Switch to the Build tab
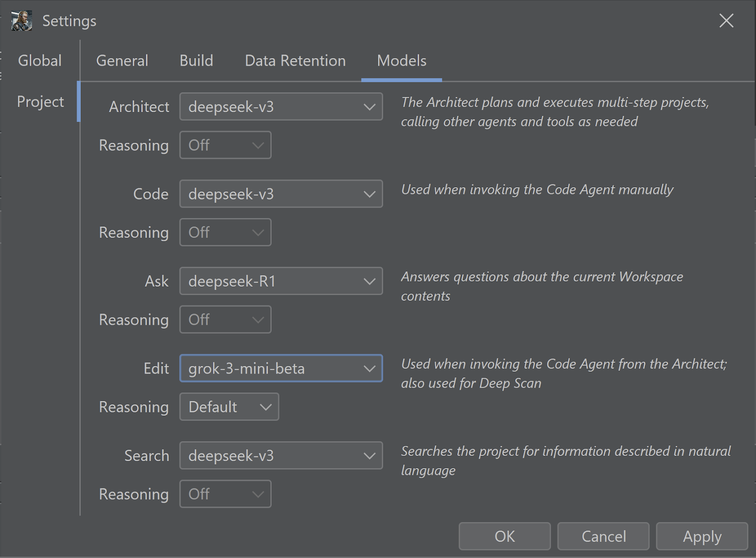 tap(196, 61)
